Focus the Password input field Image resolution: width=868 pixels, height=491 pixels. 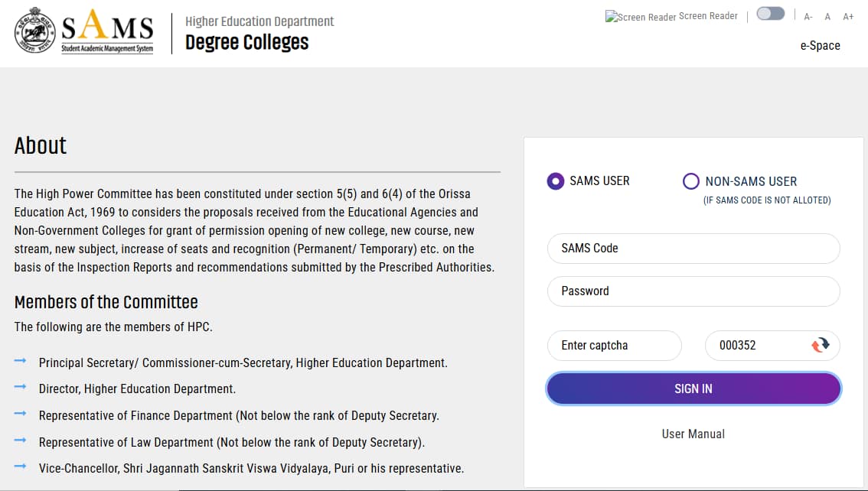[x=693, y=291]
